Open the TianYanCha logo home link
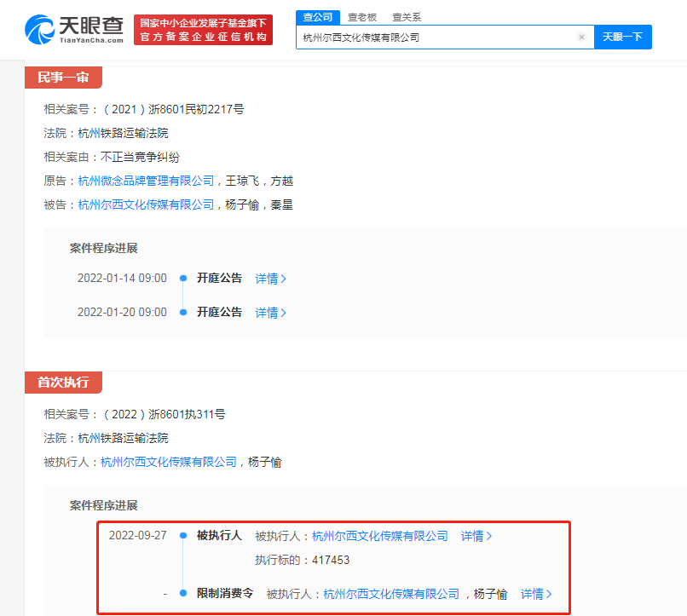Screen dimensions: 687x616 pos(74,30)
